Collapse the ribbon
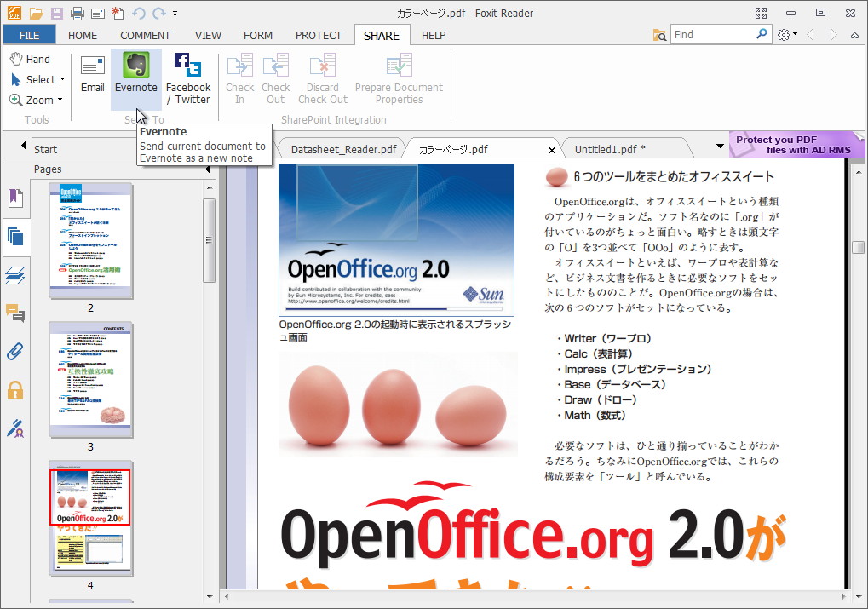Image resolution: width=868 pixels, height=609 pixels. pos(854,35)
